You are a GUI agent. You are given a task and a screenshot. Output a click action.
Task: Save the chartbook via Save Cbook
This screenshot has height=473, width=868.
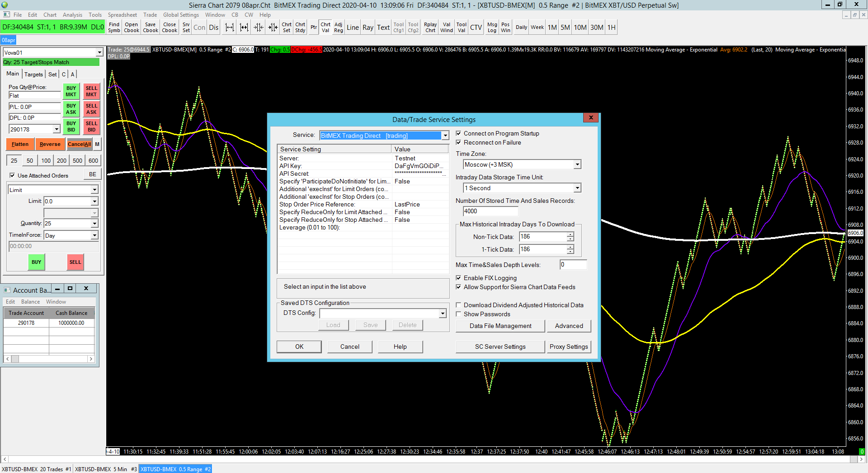coord(151,28)
